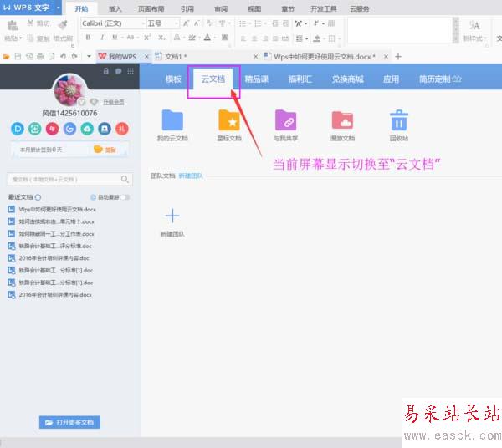
Task: Switch to the 精品课 tab
Action: coord(257,79)
